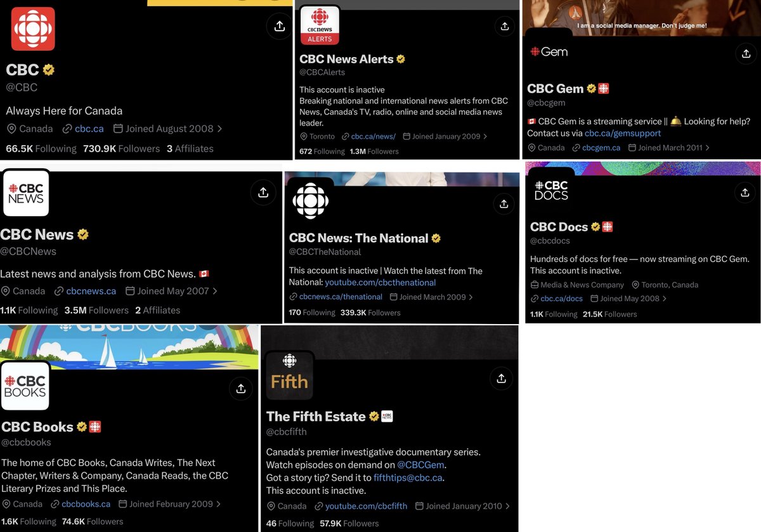Click the share icon on the CBC profile
This screenshot has width=761, height=532.
[278, 26]
